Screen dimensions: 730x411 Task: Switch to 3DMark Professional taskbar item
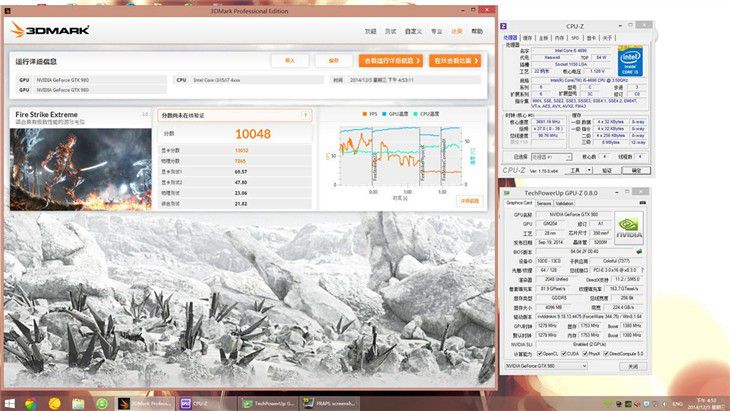(x=144, y=404)
